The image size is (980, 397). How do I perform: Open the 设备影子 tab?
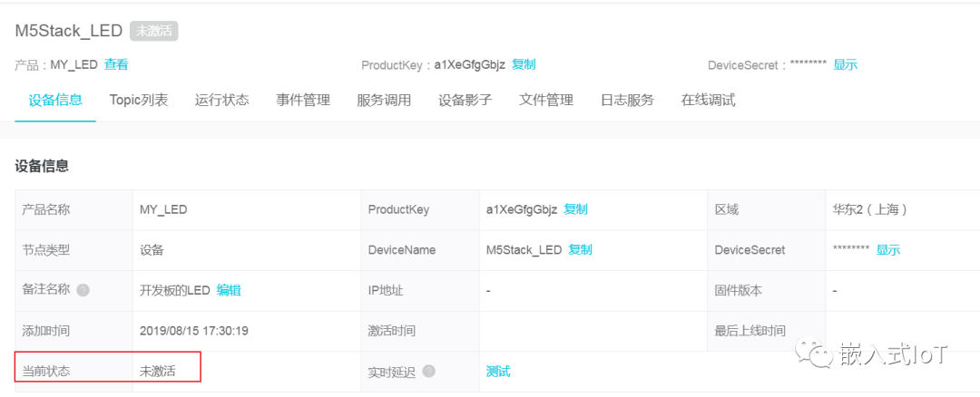coord(465,100)
